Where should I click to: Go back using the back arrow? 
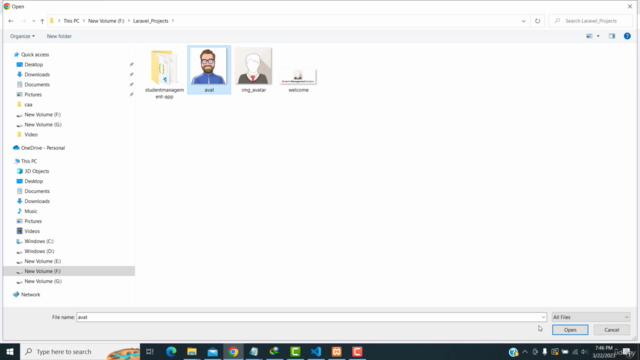click(11, 21)
